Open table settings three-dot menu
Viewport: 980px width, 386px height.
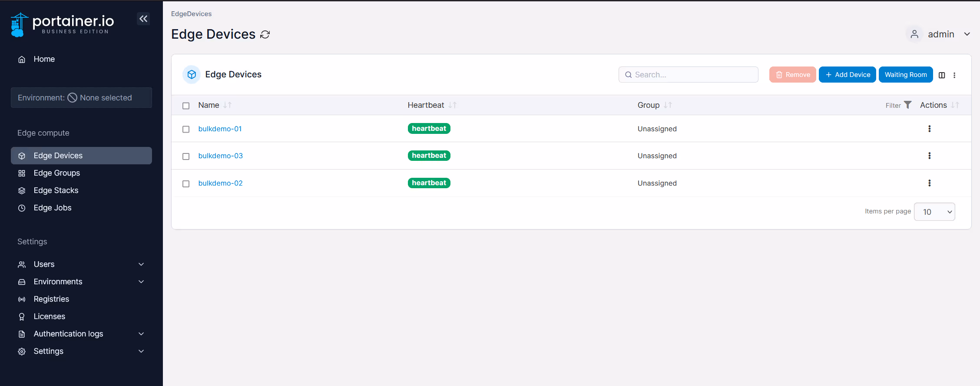[954, 75]
